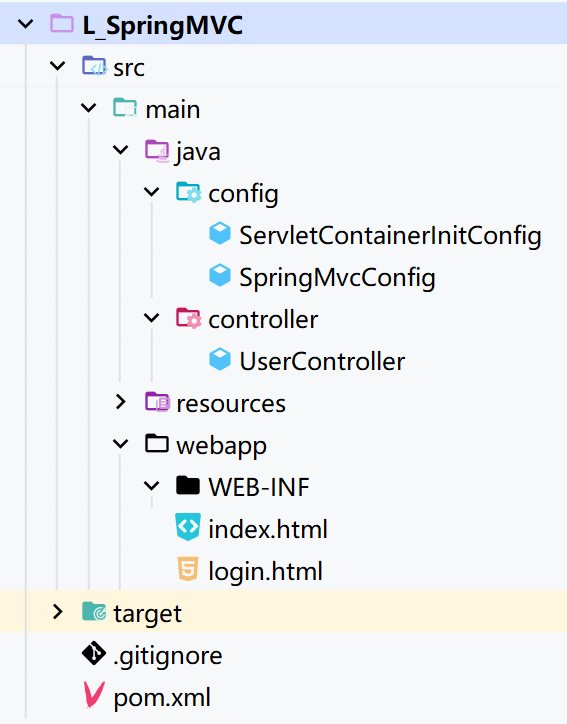Screen dimensions: 567x724
Task: Collapse the webapp folder chevron
Action: 121,444
